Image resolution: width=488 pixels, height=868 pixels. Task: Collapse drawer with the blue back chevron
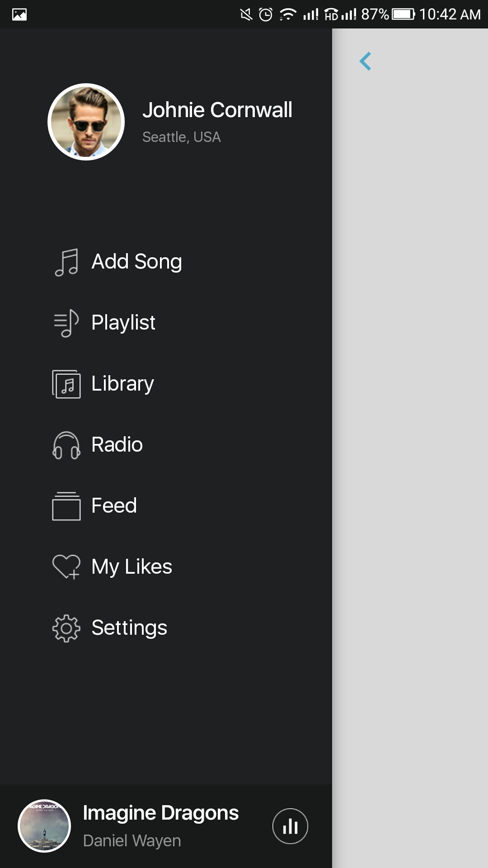click(x=366, y=61)
